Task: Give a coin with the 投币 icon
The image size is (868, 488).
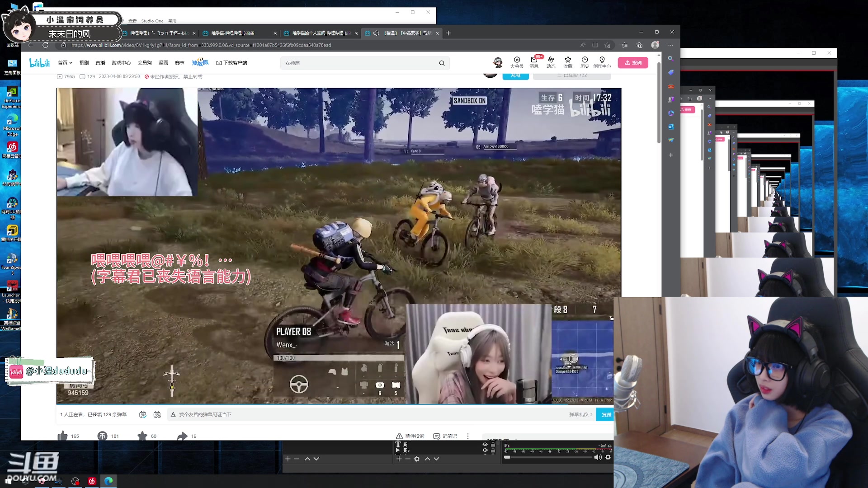Action: tap(103, 436)
